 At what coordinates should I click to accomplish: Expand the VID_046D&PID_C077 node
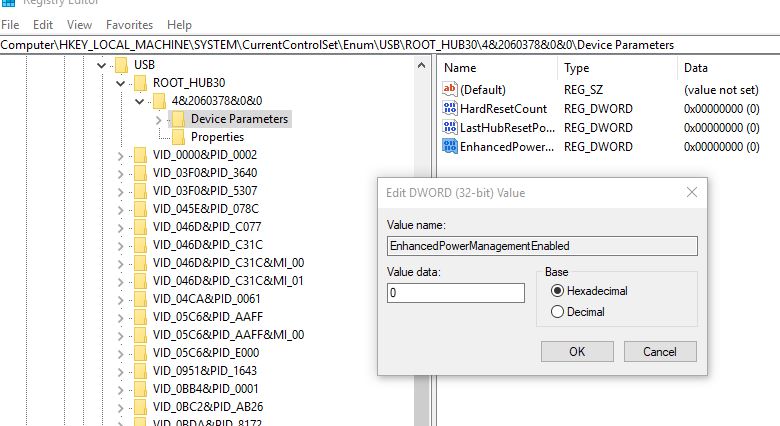(120, 227)
